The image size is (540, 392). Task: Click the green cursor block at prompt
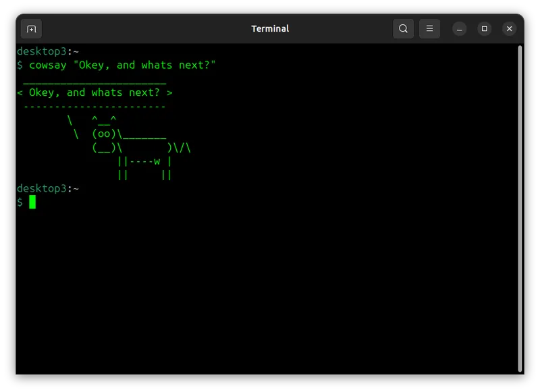point(32,202)
